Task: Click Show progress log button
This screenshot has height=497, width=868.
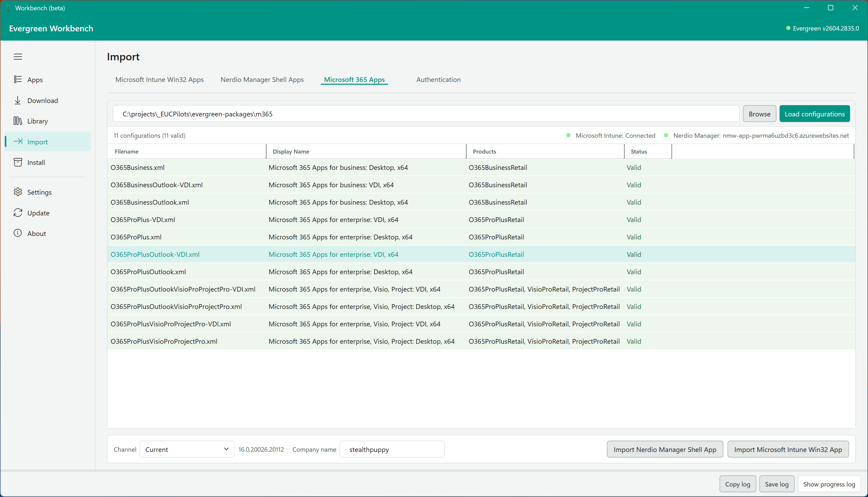Action: 829,484
